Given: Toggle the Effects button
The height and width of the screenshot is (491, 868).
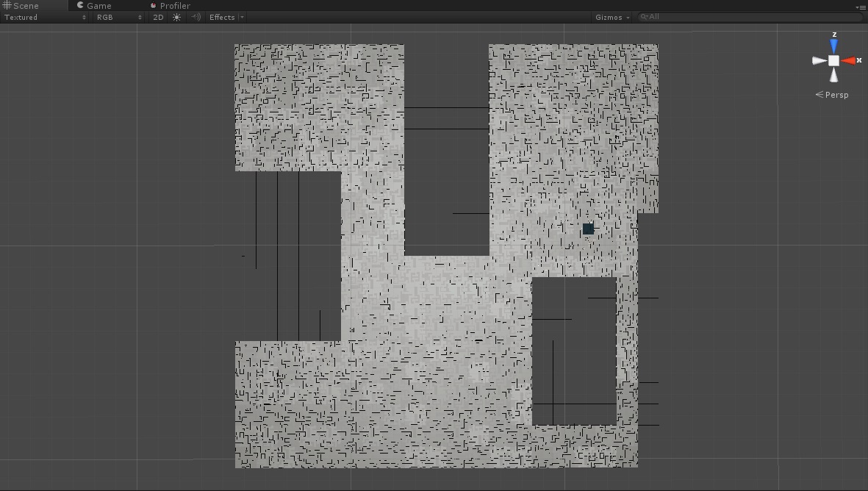Looking at the screenshot, I should pyautogui.click(x=222, y=17).
